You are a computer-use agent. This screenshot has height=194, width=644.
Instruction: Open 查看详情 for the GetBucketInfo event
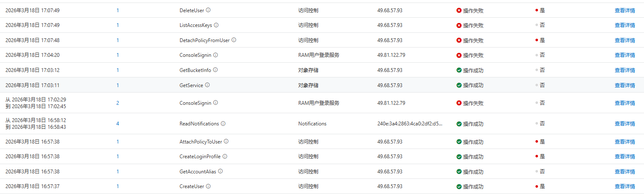(x=625, y=70)
